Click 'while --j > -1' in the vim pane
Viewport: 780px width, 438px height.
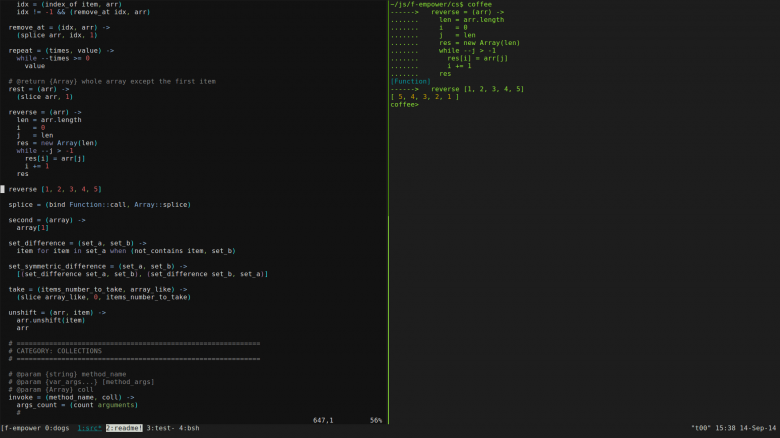tap(45, 150)
